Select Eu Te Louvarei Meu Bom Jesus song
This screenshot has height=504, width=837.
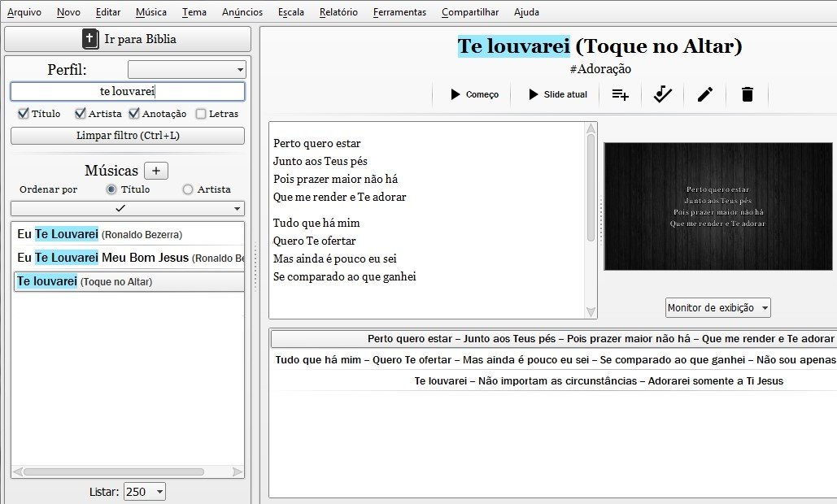(129, 258)
